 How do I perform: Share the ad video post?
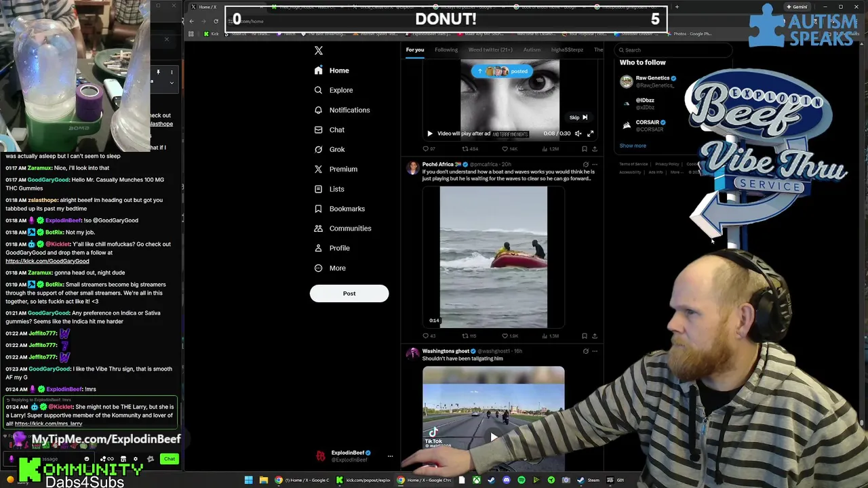click(595, 148)
